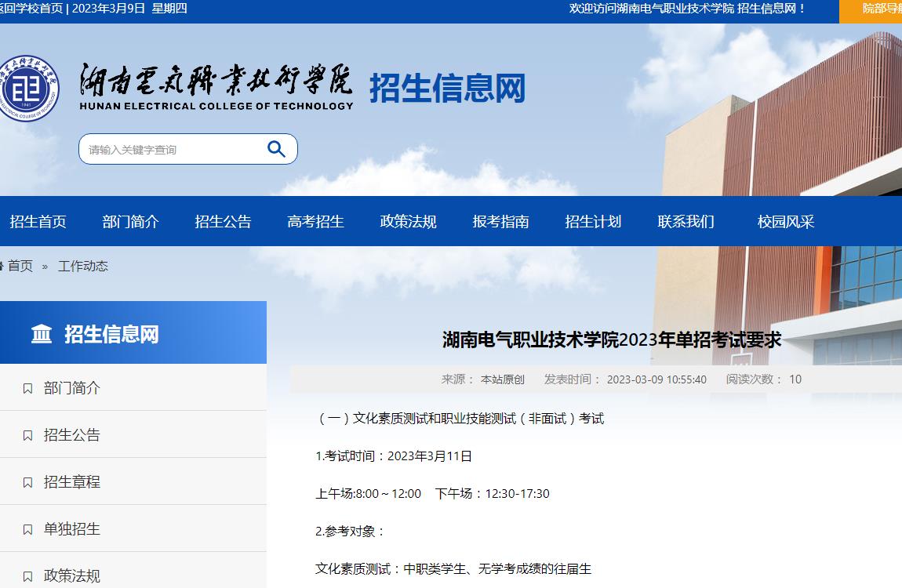Click bookmark icon beside 部门简介 in sidebar
Image resolution: width=902 pixels, height=588 pixels.
point(27,389)
